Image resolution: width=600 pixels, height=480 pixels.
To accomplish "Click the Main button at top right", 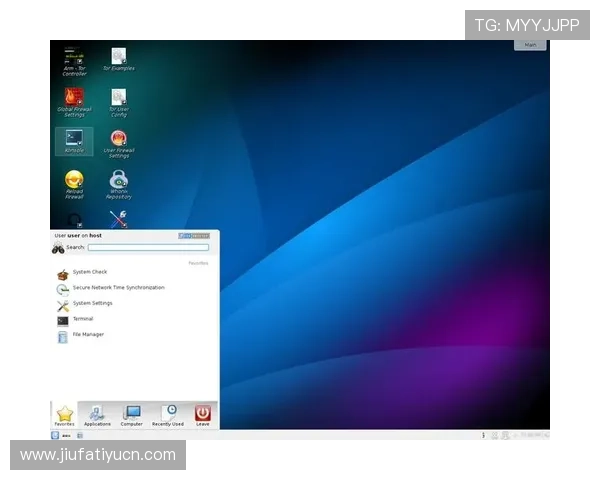I will point(530,45).
